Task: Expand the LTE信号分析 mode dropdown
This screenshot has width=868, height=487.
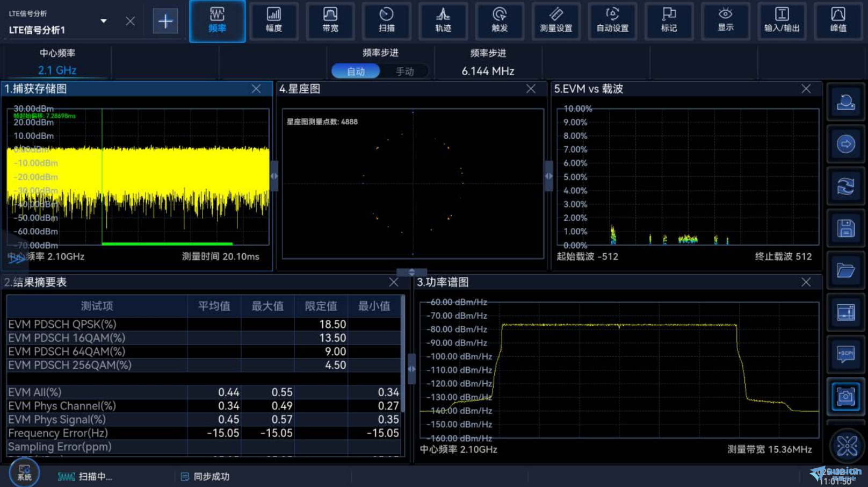Action: (x=103, y=21)
